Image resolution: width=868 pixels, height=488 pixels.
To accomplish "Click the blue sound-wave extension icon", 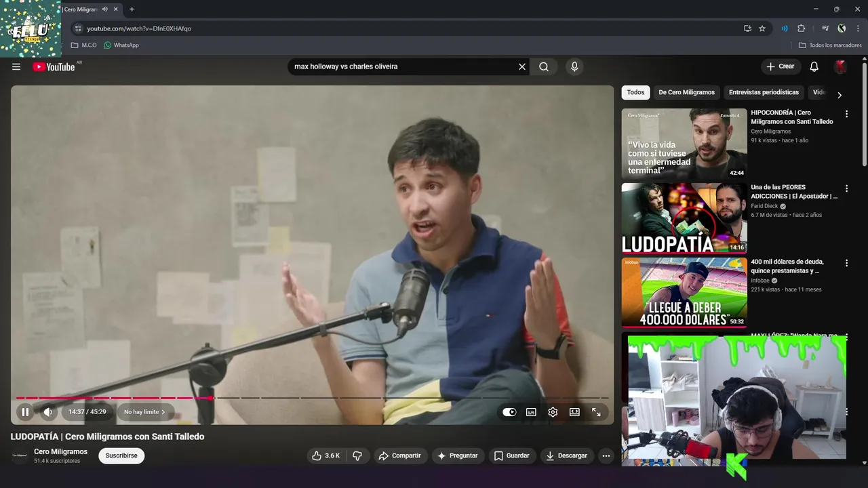I will point(785,28).
